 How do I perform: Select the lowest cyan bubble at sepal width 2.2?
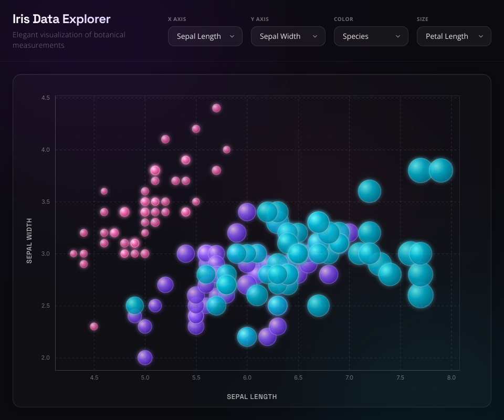[x=247, y=337]
